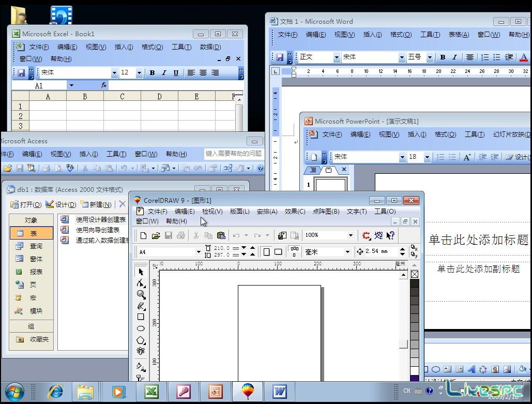Toggle bold formatting in Excel toolbar
Screen dimensions: 532x404
click(x=151, y=72)
